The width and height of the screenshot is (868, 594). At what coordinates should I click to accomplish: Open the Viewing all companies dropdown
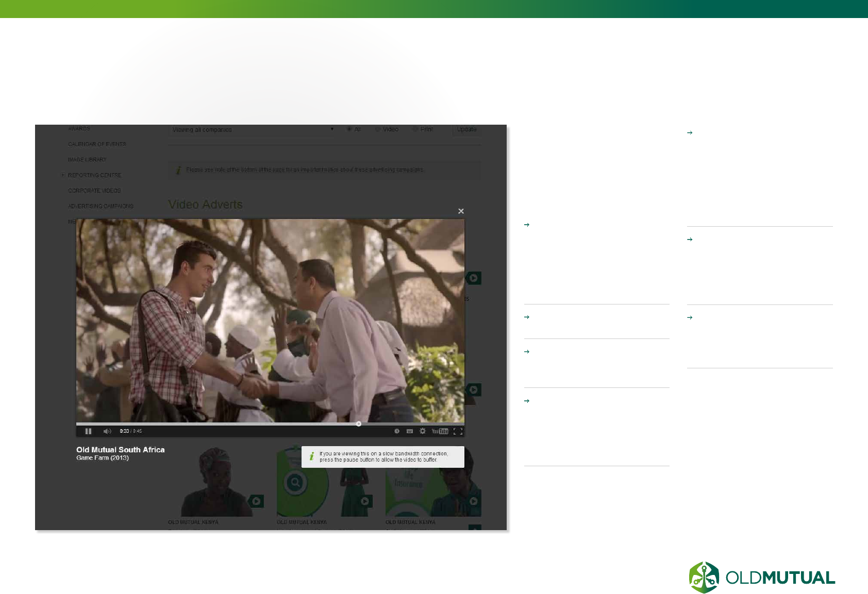(x=253, y=130)
